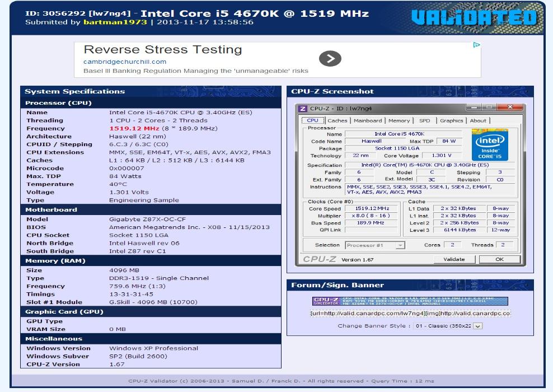The width and height of the screenshot is (553, 392).
Task: Click the Stepping value field
Action: 500,172
